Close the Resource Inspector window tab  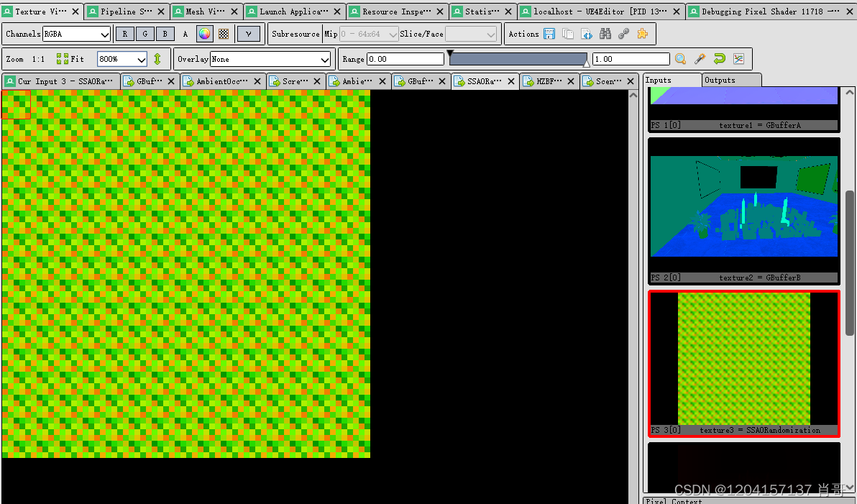440,12
